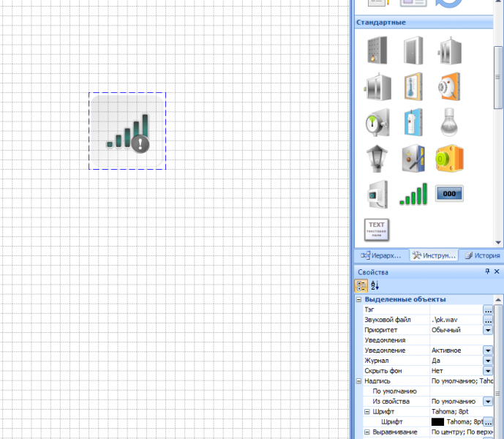The height and width of the screenshot is (439, 504).
Task: Choose the street lantern element
Action: (377, 157)
